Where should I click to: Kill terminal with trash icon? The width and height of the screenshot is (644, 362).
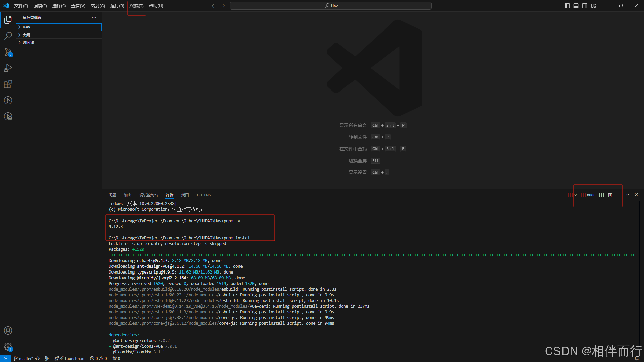tap(610, 195)
